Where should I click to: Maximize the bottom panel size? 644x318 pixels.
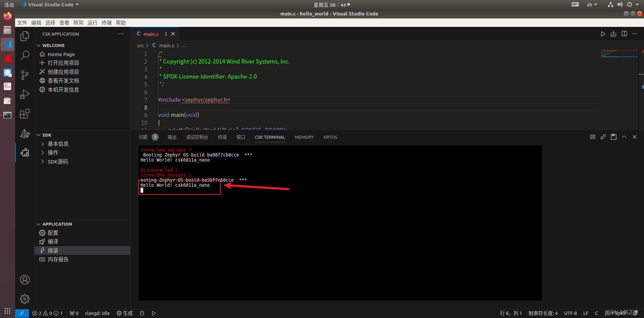tap(624, 137)
